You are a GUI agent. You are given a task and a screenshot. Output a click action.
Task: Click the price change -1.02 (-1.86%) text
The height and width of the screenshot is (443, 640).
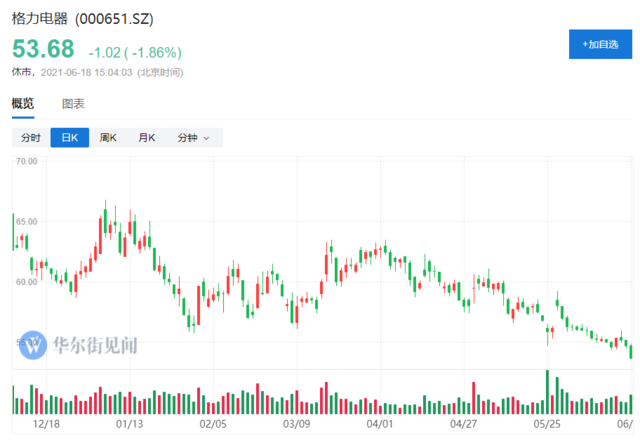click(x=127, y=52)
